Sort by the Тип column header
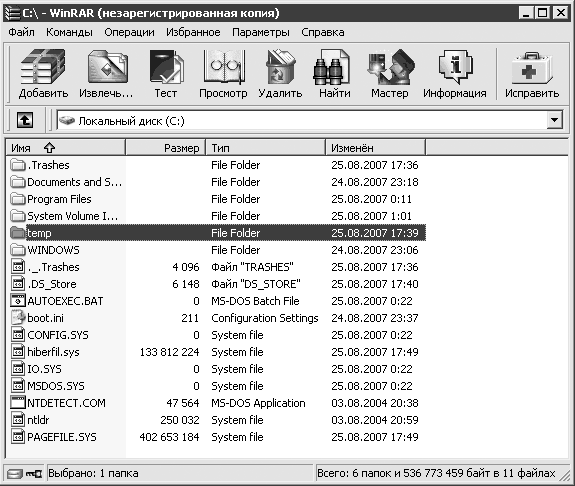The height and width of the screenshot is (486, 575). point(265,148)
